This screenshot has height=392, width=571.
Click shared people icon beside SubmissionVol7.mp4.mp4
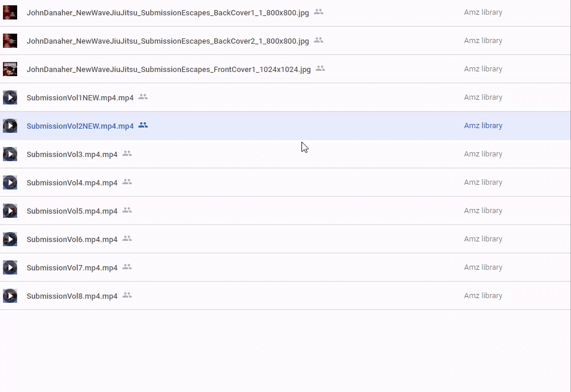click(127, 267)
